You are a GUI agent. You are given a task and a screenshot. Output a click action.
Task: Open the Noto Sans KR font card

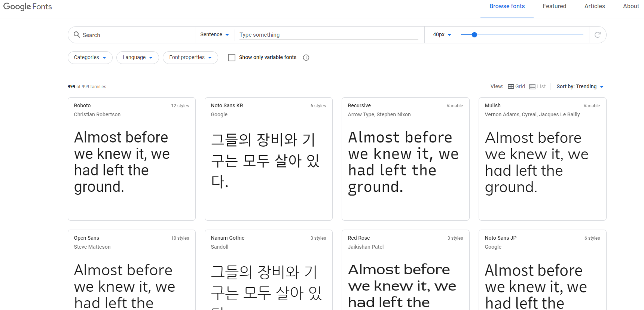coord(269,159)
